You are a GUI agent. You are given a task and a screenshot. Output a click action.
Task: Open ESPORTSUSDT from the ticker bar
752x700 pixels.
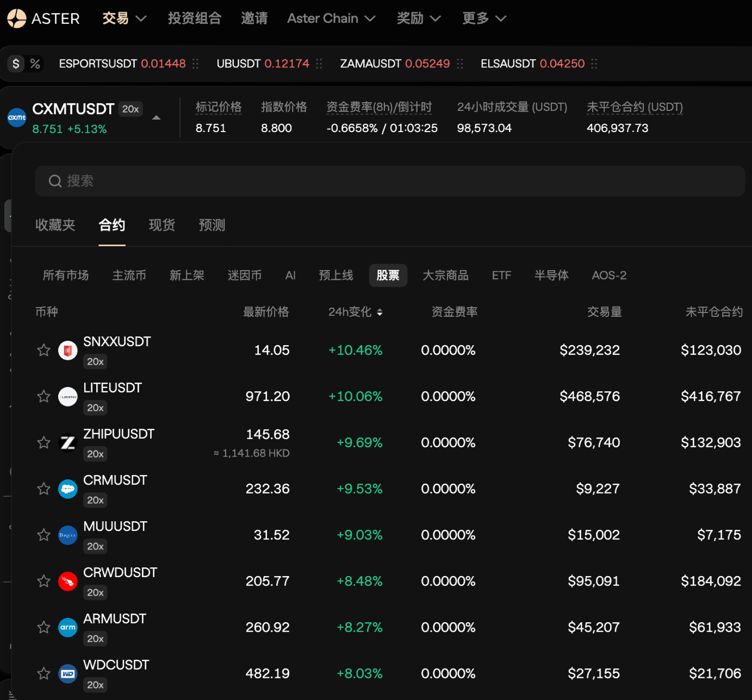[x=122, y=64]
